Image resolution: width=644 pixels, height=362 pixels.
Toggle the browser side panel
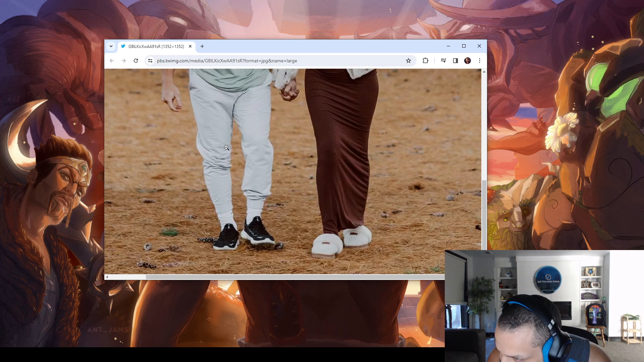(x=455, y=61)
